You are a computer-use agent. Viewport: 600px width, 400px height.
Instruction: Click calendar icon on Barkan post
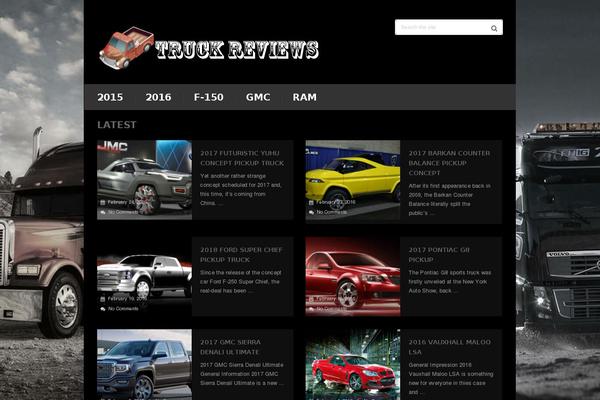pyautogui.click(x=311, y=202)
